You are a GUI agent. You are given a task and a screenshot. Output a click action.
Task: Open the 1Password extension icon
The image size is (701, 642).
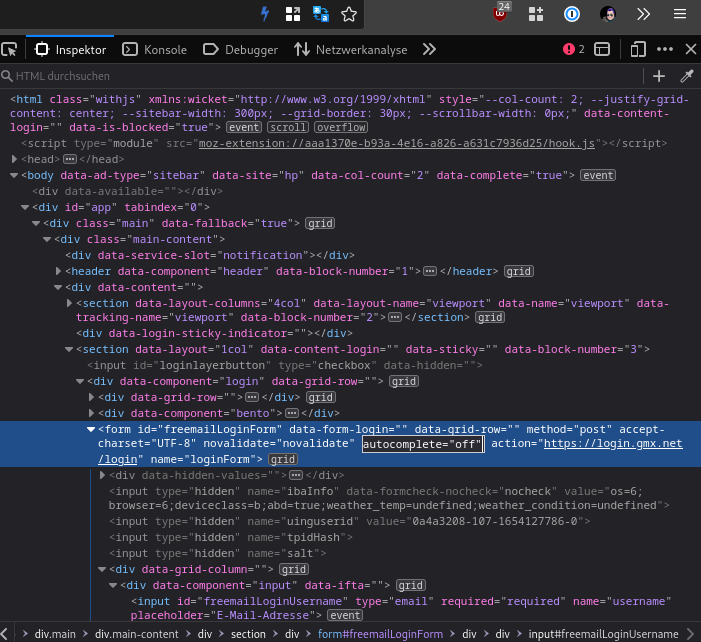(572, 14)
